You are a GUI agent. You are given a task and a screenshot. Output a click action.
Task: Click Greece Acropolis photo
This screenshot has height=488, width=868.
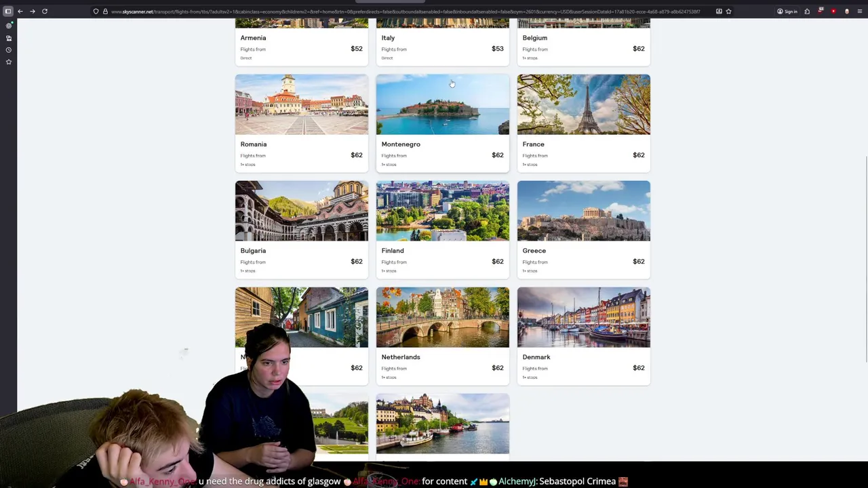[x=584, y=211]
